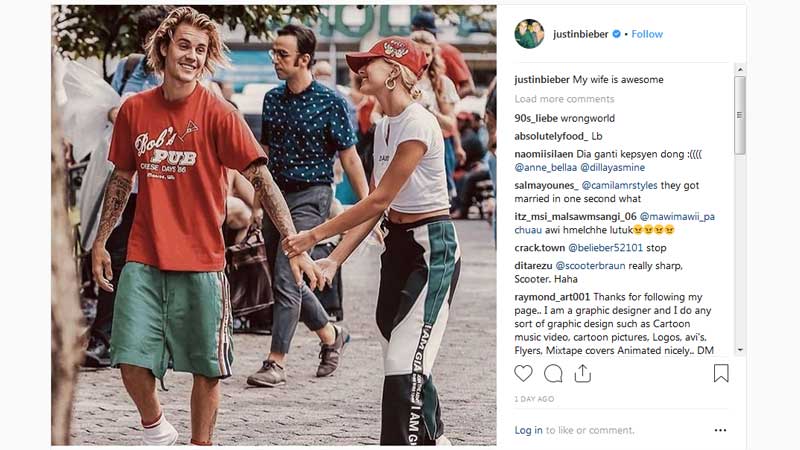Screen dimensions: 800x450
Task: Open the post photo of the couple
Action: click(x=273, y=225)
